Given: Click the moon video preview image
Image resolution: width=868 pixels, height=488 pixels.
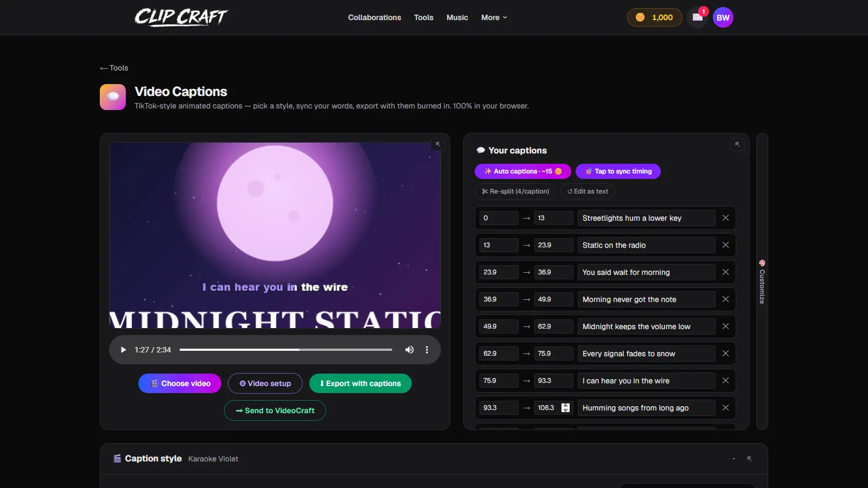Looking at the screenshot, I should [x=275, y=235].
